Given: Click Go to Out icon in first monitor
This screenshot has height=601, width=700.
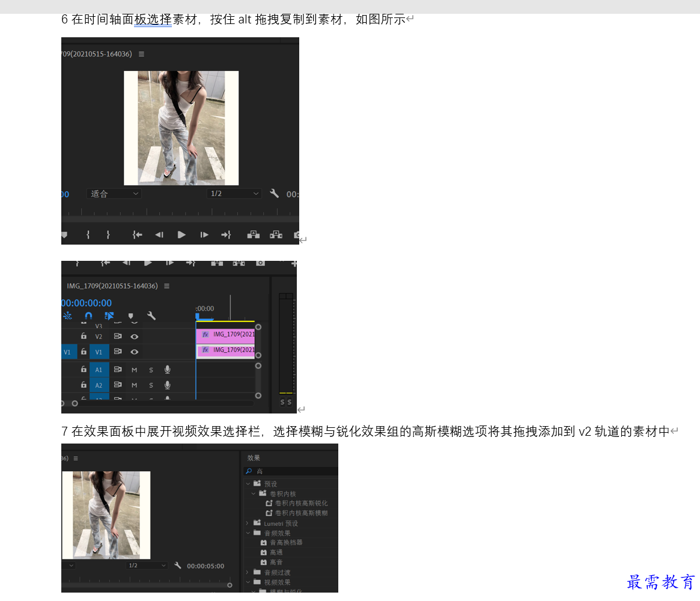Looking at the screenshot, I should pyautogui.click(x=226, y=235).
